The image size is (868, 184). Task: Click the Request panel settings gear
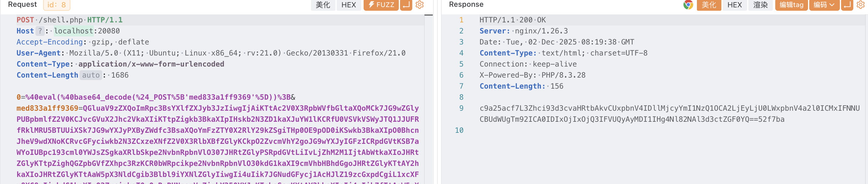(x=420, y=5)
